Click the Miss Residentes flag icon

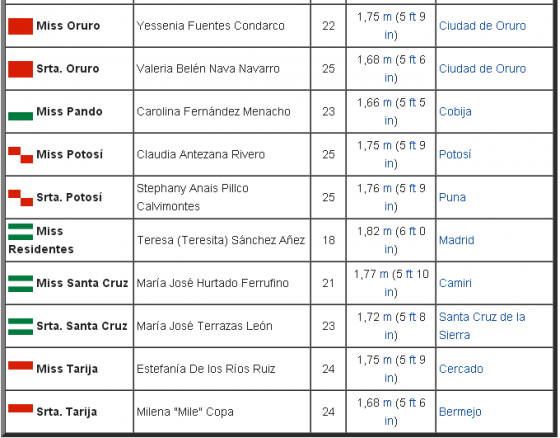20,232
